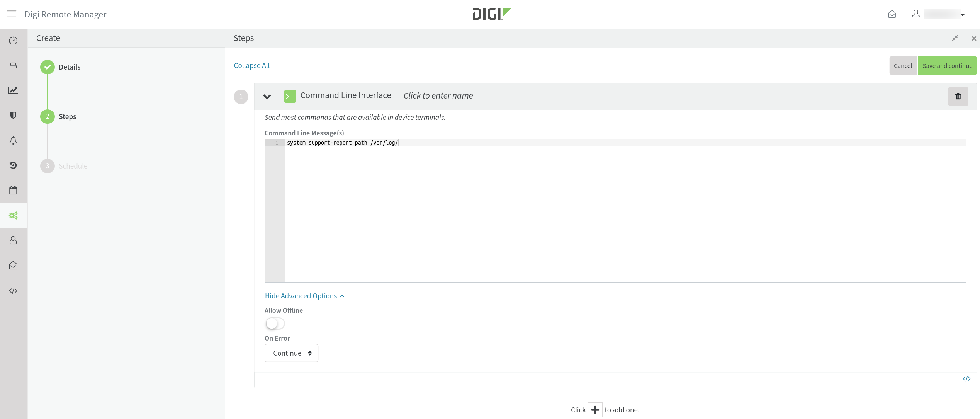Open the Dashboard gauge icon in sidebar
Image resolution: width=980 pixels, height=419 pixels.
pos(13,41)
